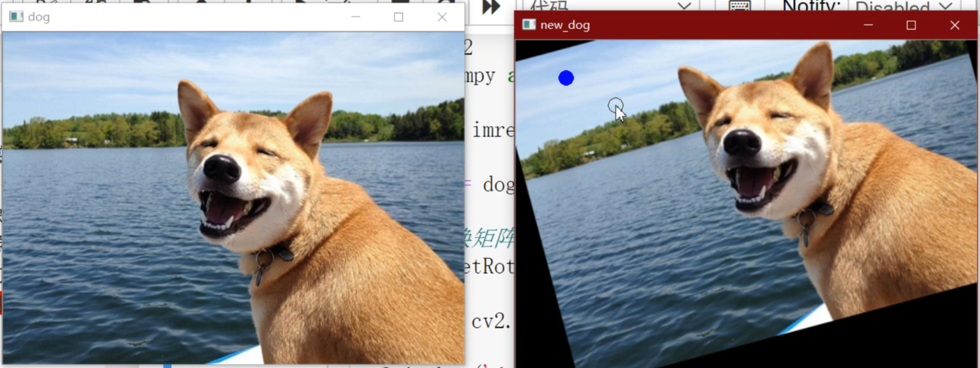Place cursor on the cv2. code line
This screenshot has height=368, width=980.
(491, 321)
